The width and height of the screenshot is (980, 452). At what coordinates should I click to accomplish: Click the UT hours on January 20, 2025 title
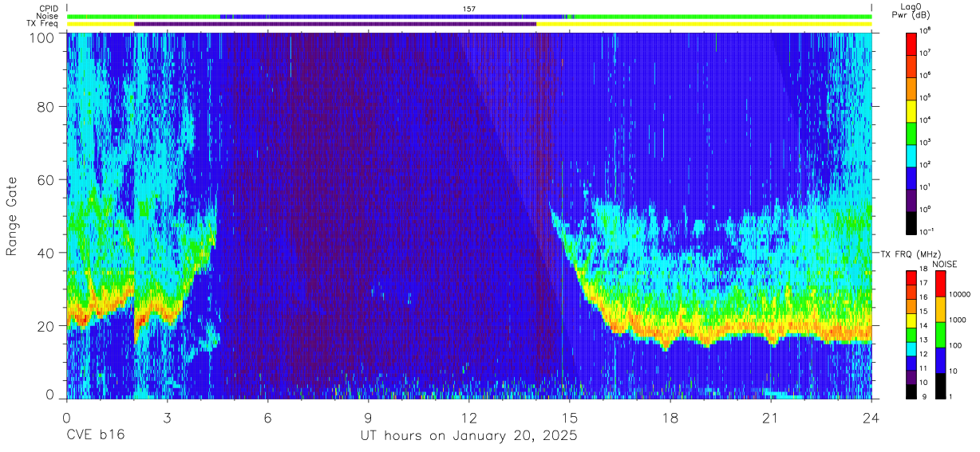pos(469,437)
